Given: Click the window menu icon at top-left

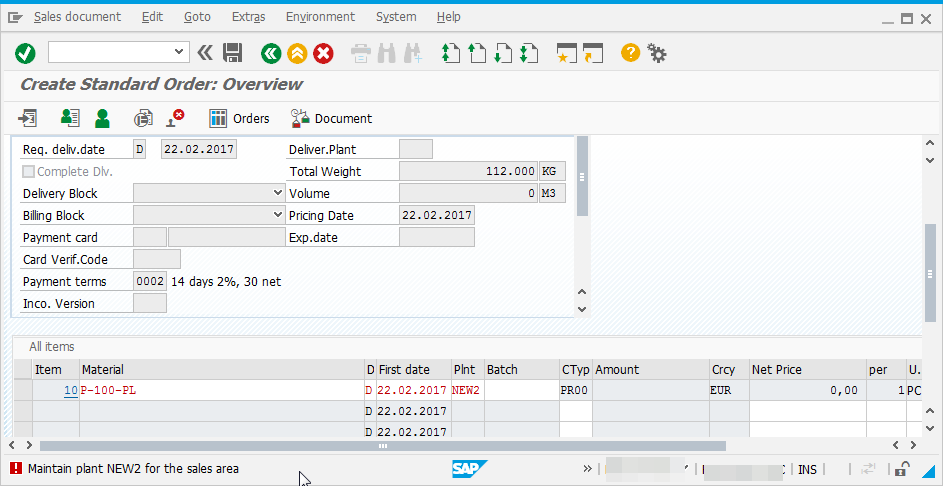Looking at the screenshot, I should 15,17.
